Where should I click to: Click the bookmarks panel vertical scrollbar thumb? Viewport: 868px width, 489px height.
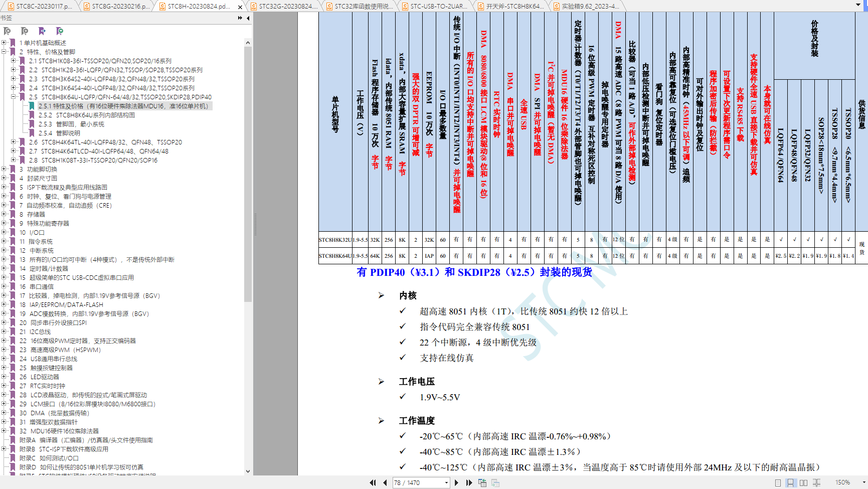(x=248, y=175)
